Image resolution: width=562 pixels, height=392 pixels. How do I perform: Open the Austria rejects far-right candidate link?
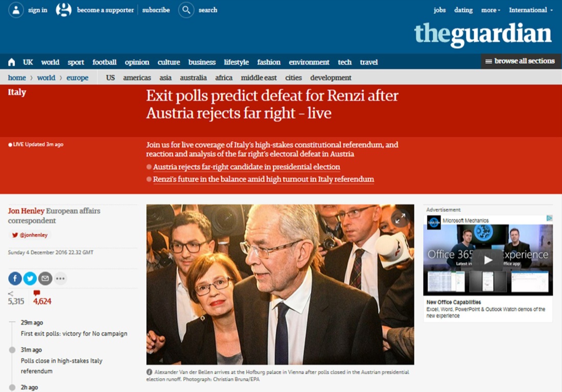[x=247, y=167]
